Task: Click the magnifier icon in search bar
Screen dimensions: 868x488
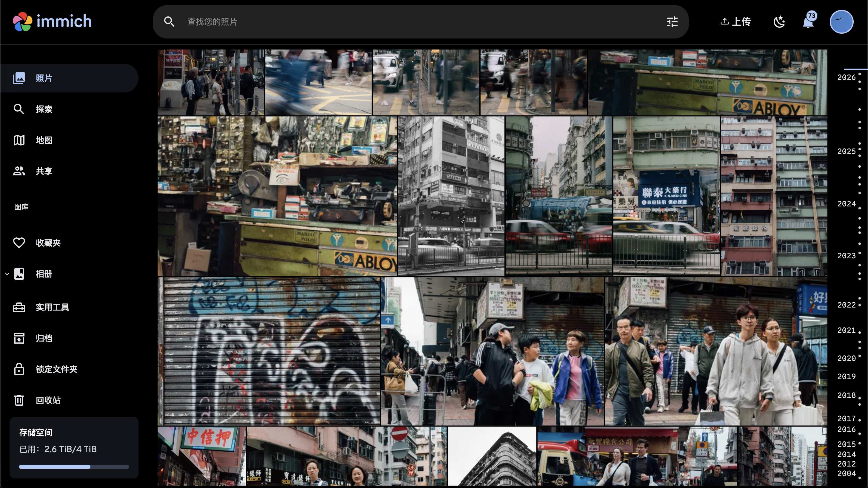Action: click(169, 22)
